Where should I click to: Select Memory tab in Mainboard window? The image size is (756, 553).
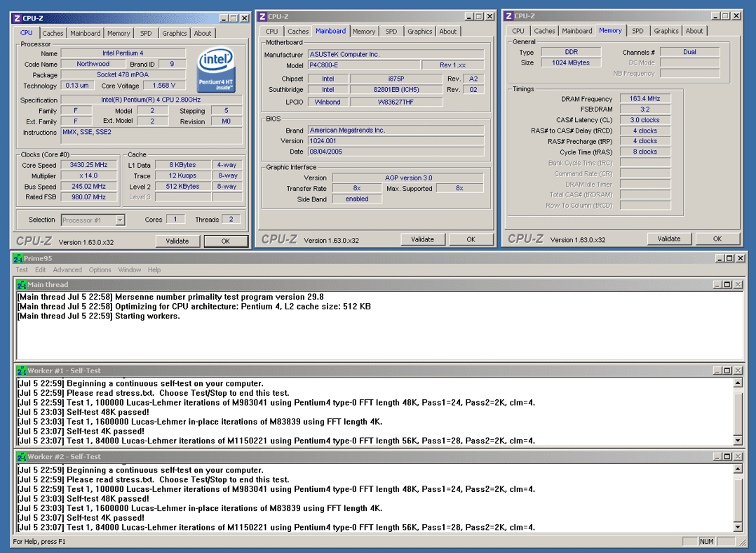pyautogui.click(x=363, y=32)
